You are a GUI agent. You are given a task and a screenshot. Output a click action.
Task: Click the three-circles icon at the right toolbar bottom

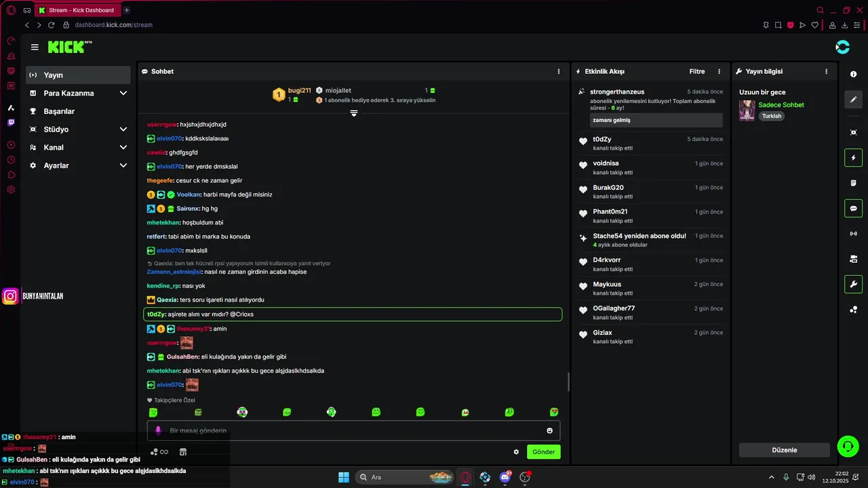[x=854, y=310]
